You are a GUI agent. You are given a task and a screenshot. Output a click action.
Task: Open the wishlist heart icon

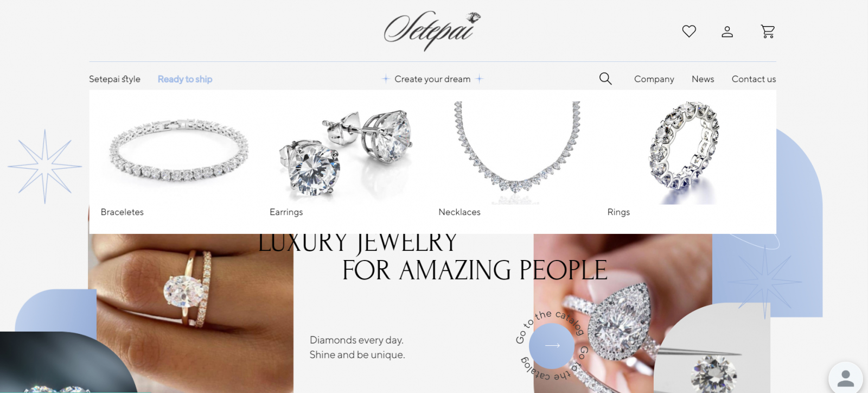[x=689, y=31]
